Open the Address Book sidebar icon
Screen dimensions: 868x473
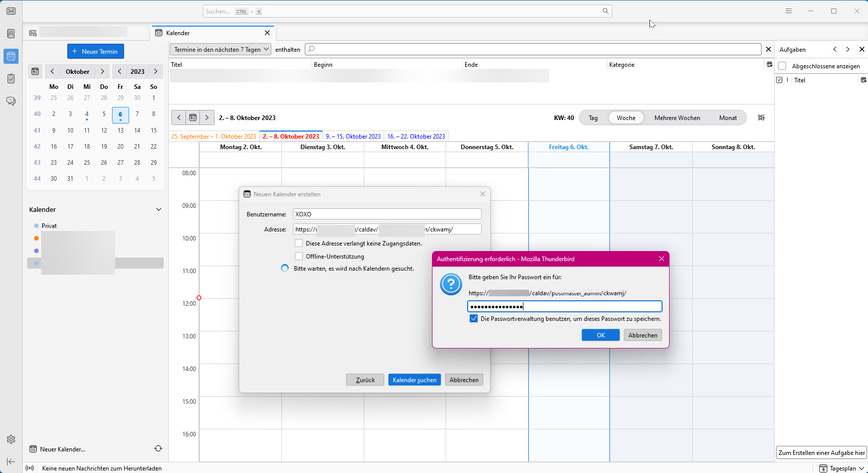point(11,34)
